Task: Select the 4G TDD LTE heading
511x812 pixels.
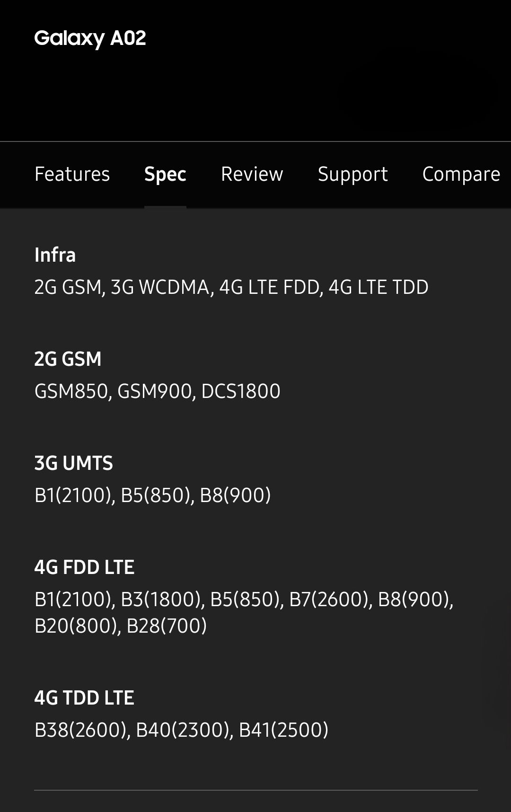Action: 84,697
